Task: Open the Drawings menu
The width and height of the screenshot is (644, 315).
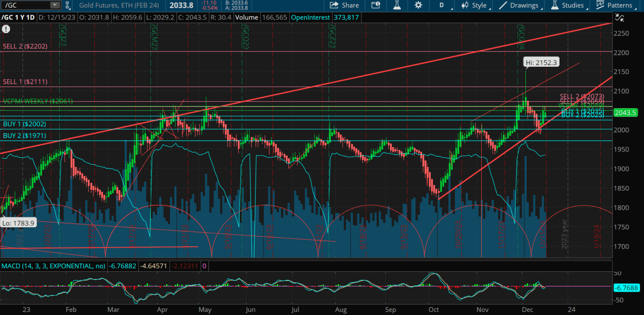Action: coord(521,5)
